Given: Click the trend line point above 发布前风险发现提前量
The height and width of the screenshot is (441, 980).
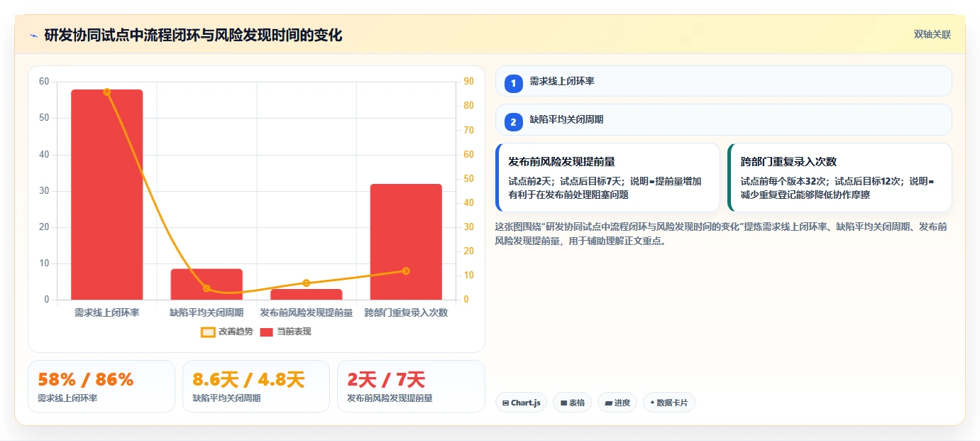Looking at the screenshot, I should click(307, 283).
